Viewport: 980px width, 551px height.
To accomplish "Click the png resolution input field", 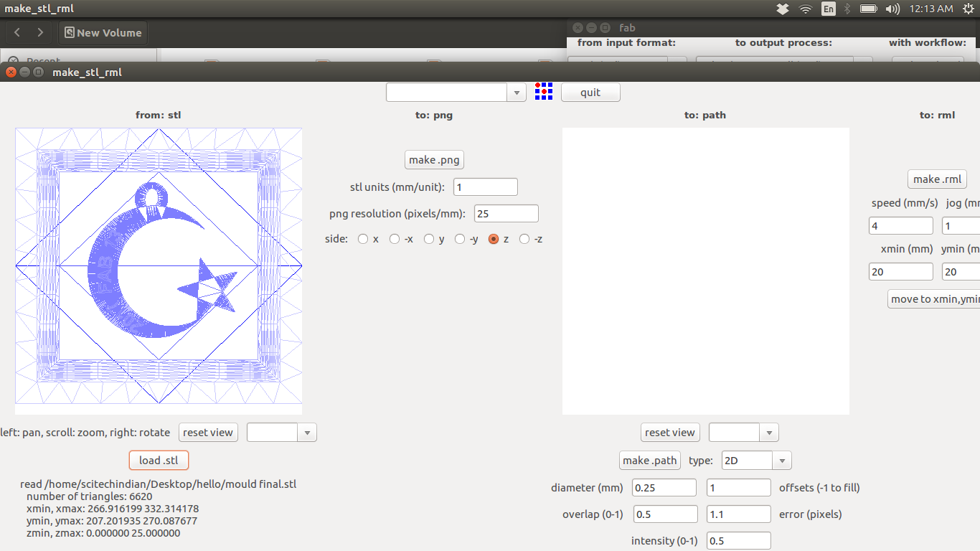I will (506, 214).
